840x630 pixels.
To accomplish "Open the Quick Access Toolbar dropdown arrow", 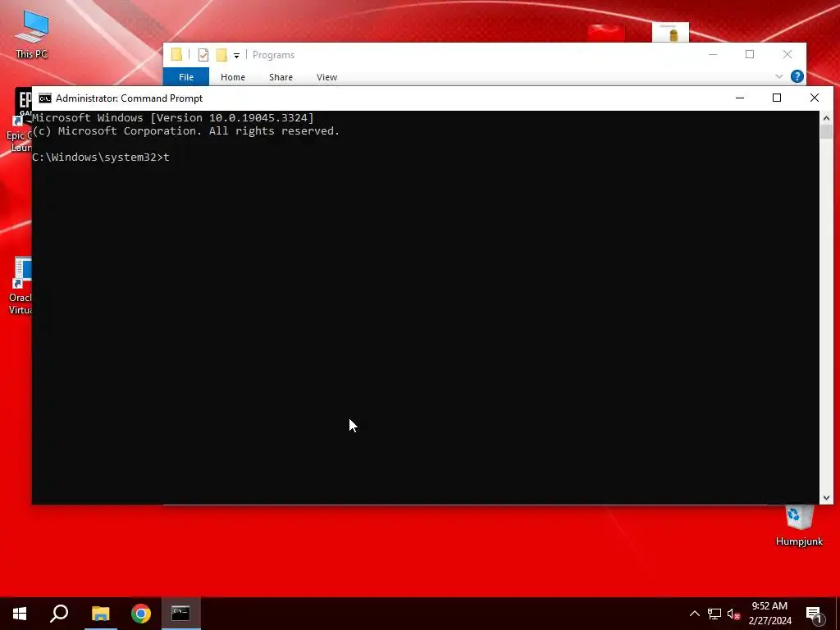I will 236,55.
